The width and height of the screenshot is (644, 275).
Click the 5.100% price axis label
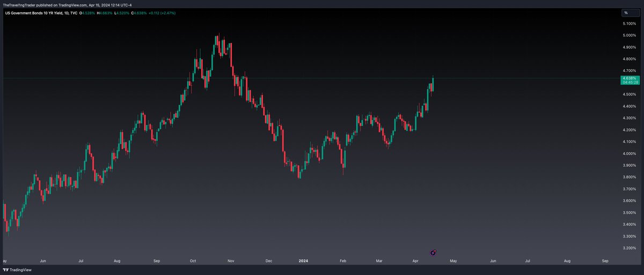pyautogui.click(x=630, y=24)
